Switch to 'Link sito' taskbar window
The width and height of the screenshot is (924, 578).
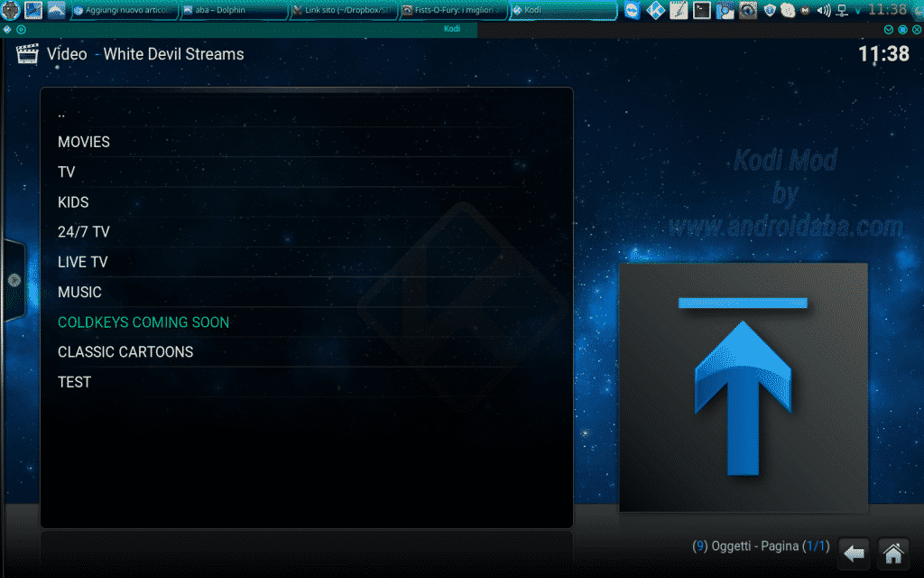tap(344, 10)
